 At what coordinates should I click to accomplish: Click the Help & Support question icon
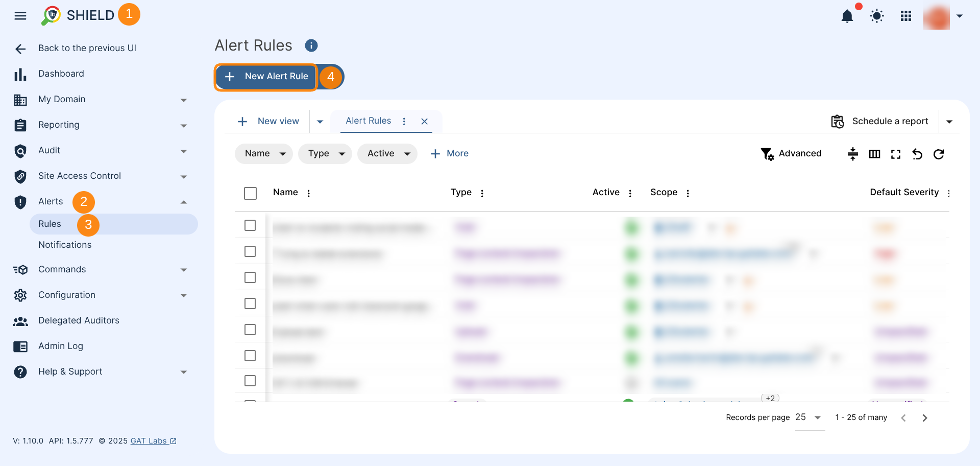(x=20, y=372)
